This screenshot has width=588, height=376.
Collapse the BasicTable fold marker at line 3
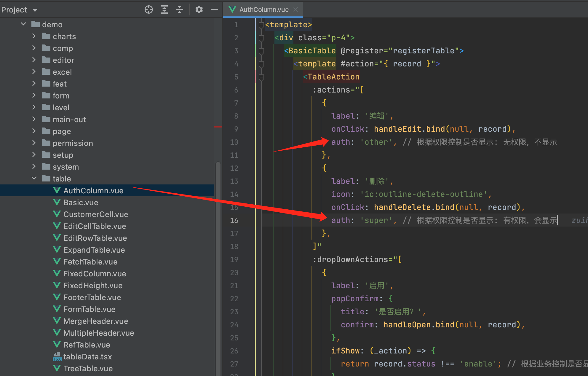tap(261, 51)
